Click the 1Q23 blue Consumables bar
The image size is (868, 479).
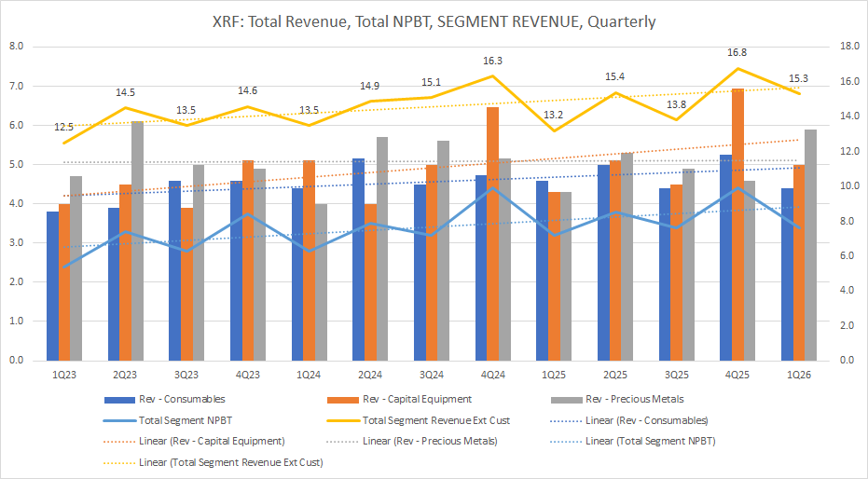coord(53,286)
